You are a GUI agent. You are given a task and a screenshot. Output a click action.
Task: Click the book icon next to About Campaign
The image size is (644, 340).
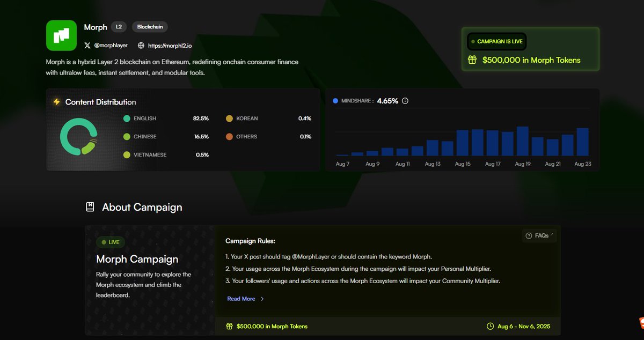coord(90,207)
